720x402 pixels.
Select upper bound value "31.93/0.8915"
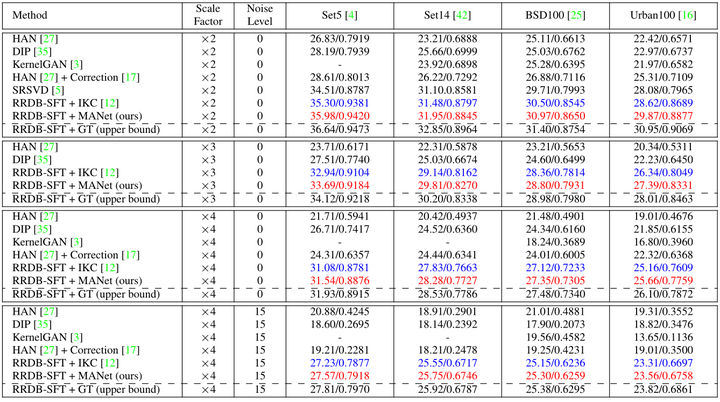point(340,294)
